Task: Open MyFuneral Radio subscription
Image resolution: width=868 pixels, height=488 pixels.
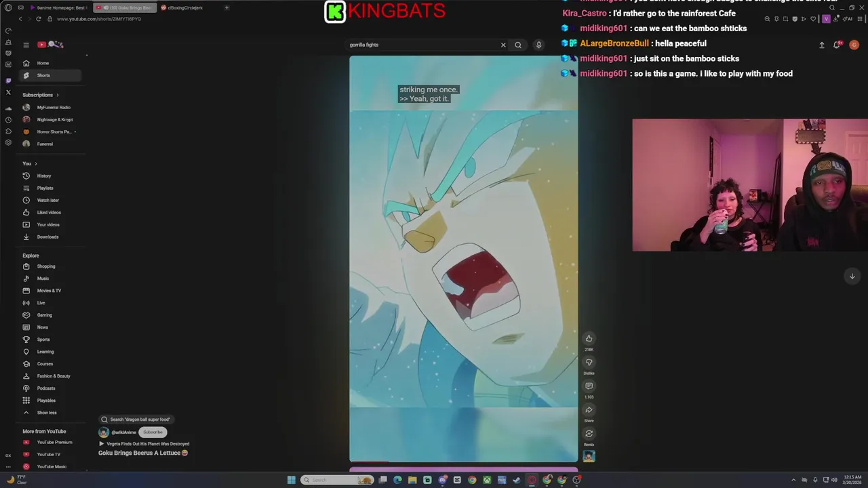Action: click(51, 107)
